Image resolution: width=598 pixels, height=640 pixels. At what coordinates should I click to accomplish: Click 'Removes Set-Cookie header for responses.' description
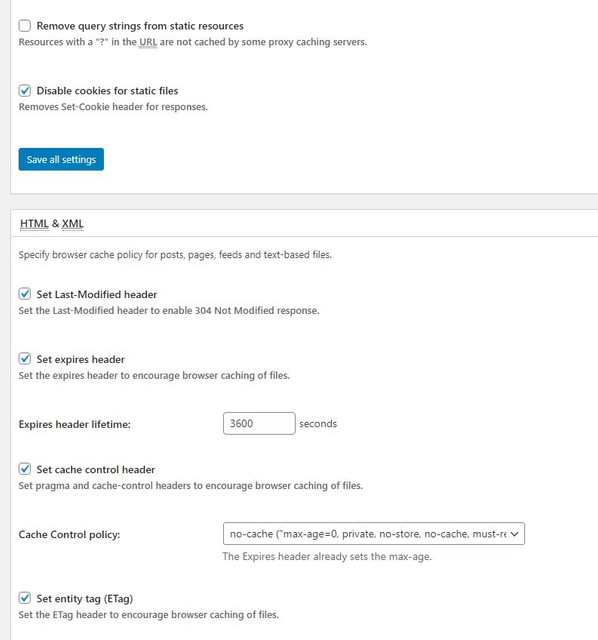click(113, 107)
